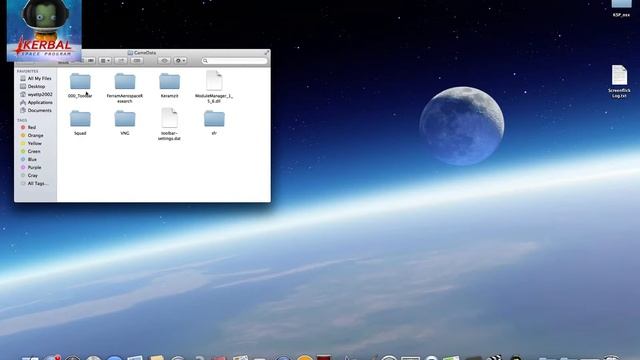Open the wyattp2002 home folder in sidebar

point(36,94)
